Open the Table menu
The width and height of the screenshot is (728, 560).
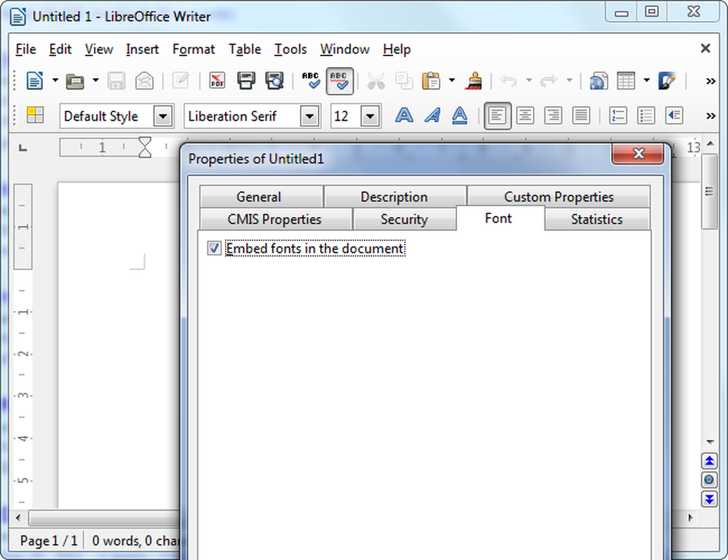pyautogui.click(x=245, y=50)
